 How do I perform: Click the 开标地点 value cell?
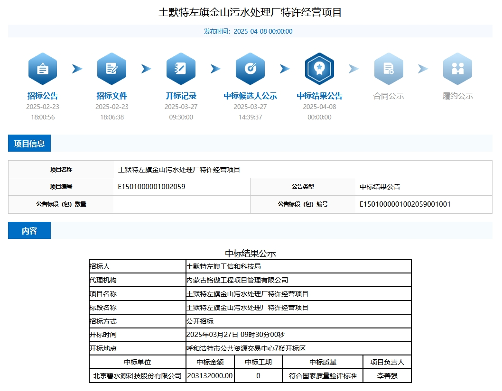(298, 348)
